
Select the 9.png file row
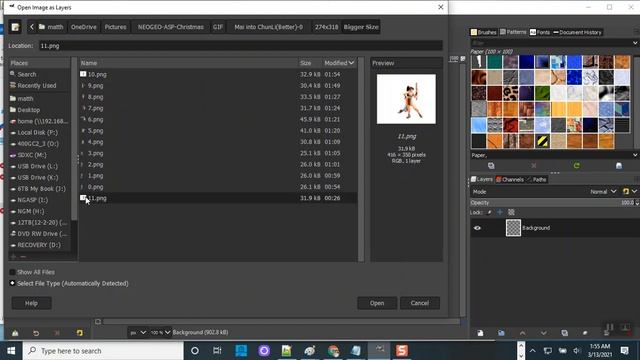pos(218,86)
